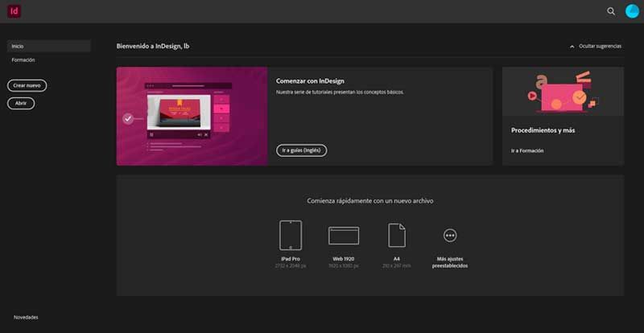Click the Procedimientos y más title
The height and width of the screenshot is (333, 644).
[x=543, y=130]
